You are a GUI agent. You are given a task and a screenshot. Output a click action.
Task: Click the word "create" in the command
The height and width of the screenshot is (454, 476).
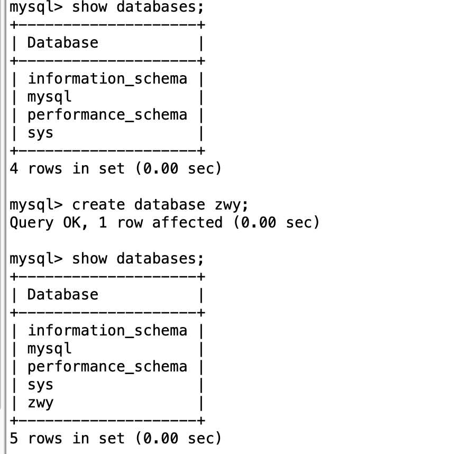[x=98, y=205]
